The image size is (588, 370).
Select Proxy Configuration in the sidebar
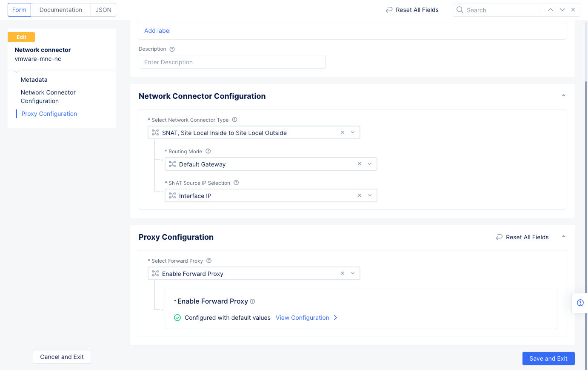[49, 114]
